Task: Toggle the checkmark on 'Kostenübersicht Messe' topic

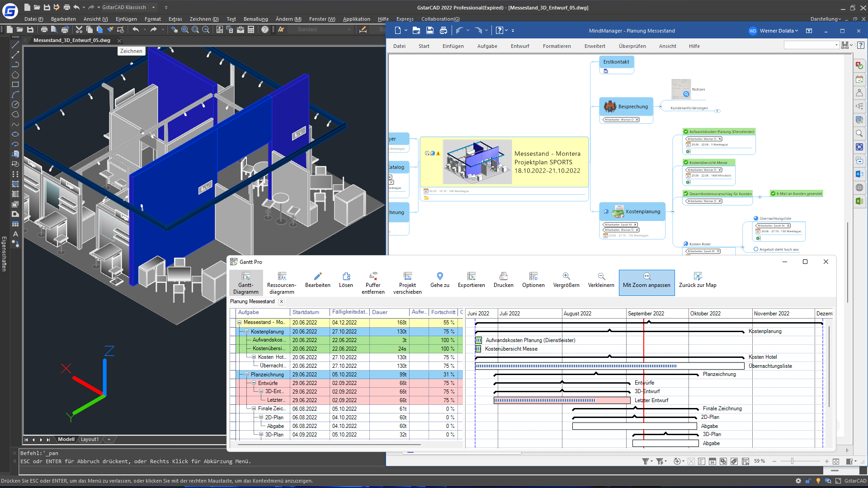Action: [x=686, y=163]
